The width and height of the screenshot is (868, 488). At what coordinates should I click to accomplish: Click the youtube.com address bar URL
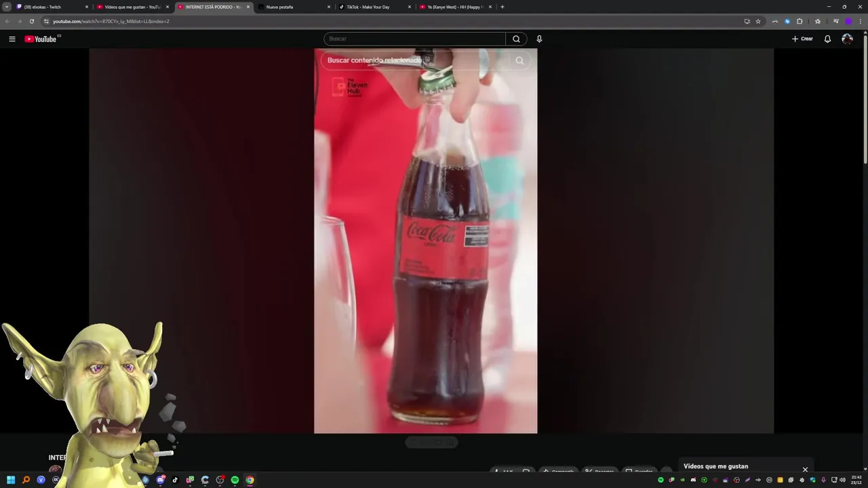coord(111,21)
